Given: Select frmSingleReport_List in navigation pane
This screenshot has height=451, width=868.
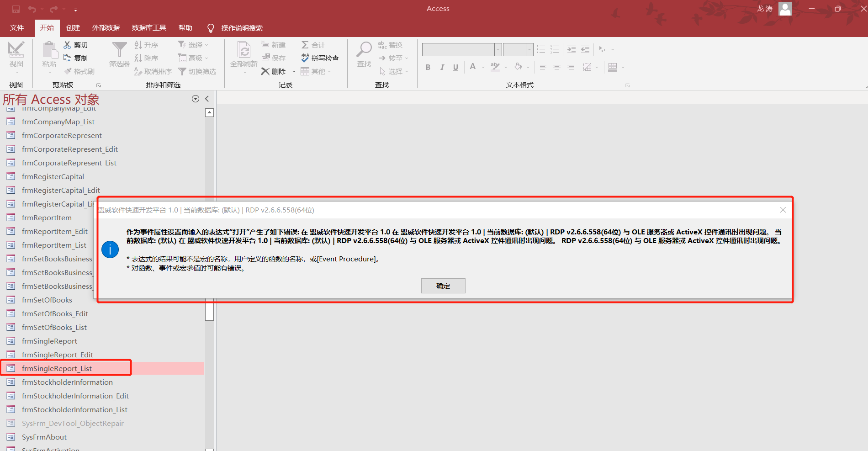Looking at the screenshot, I should pos(102,368).
